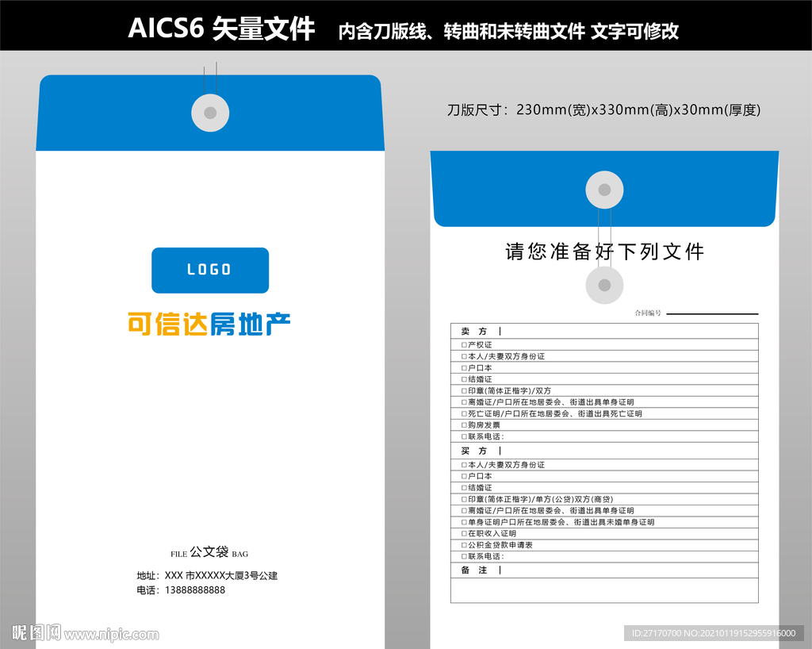Click the top eyelet circle on back envelope

coord(604,190)
